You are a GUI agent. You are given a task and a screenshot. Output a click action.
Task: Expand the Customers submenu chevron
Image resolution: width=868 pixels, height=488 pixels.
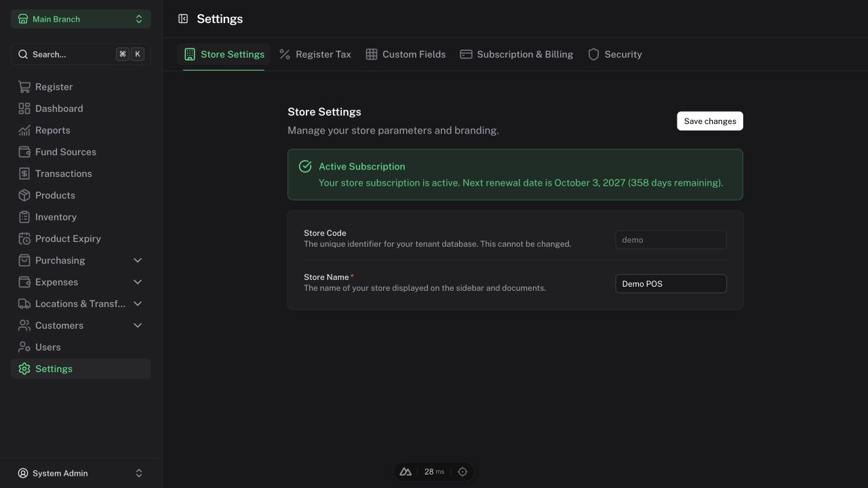138,325
